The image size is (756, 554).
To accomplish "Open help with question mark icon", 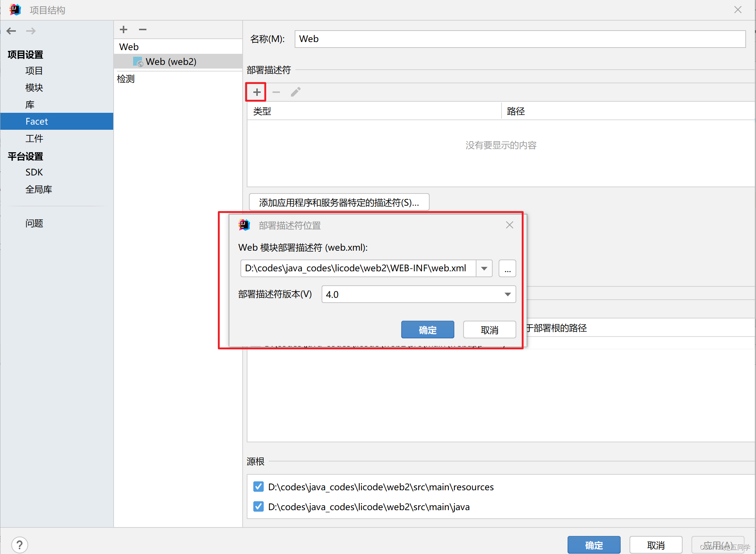I will pos(20,545).
